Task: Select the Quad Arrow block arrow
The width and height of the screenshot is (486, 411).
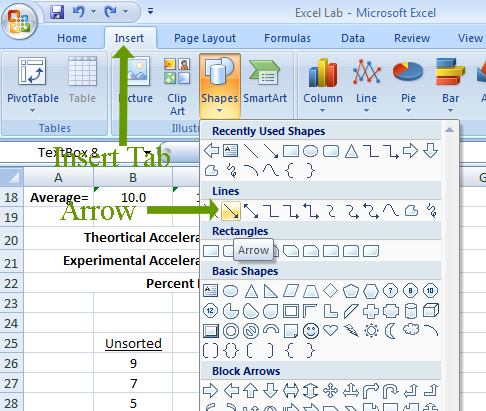Action: [330, 391]
